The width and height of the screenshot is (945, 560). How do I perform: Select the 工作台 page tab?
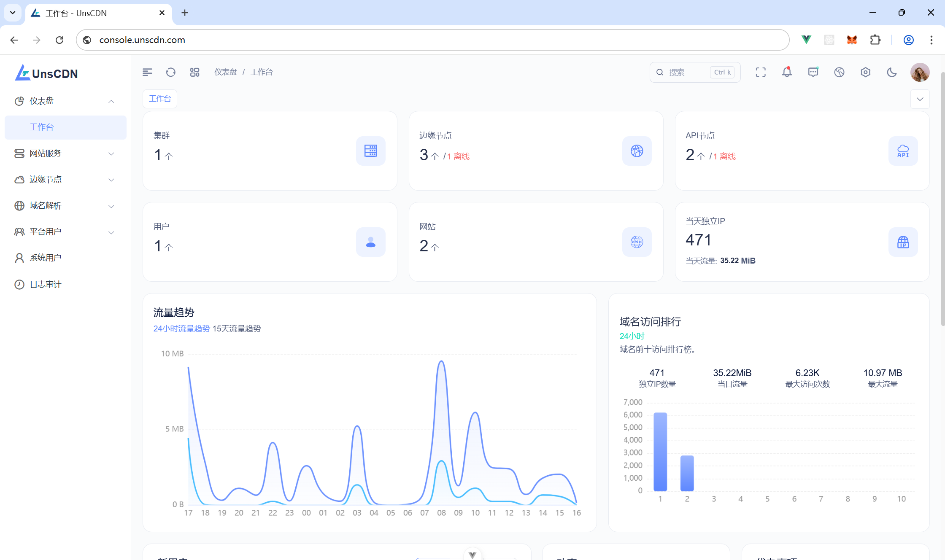(x=160, y=99)
